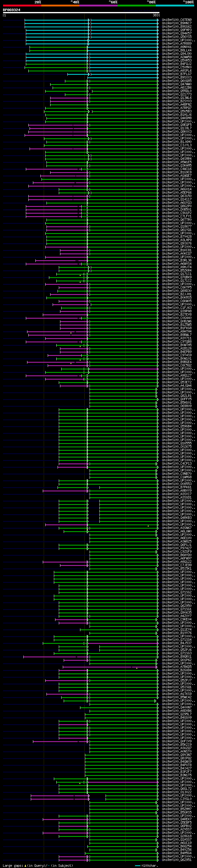Select hit UniRef100_Q47WW0
This screenshot has height=868, width=197.
[176, 84]
